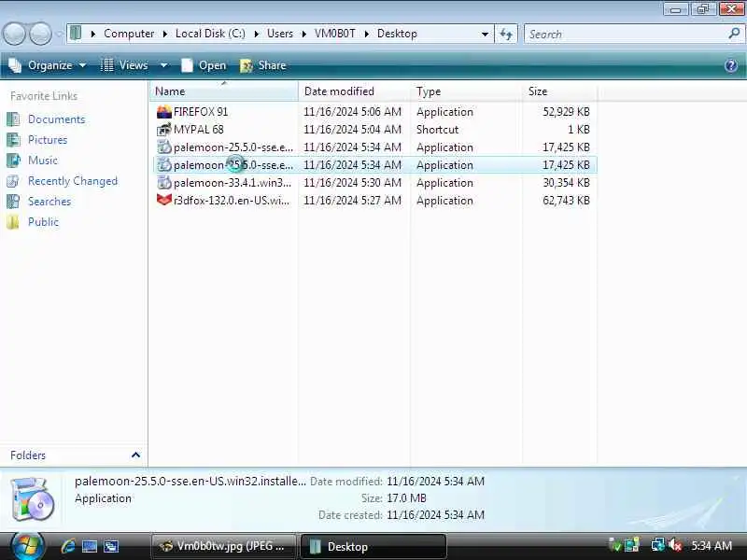The height and width of the screenshot is (560, 747).
Task: Click the Music icon in sidebar
Action: point(13,160)
